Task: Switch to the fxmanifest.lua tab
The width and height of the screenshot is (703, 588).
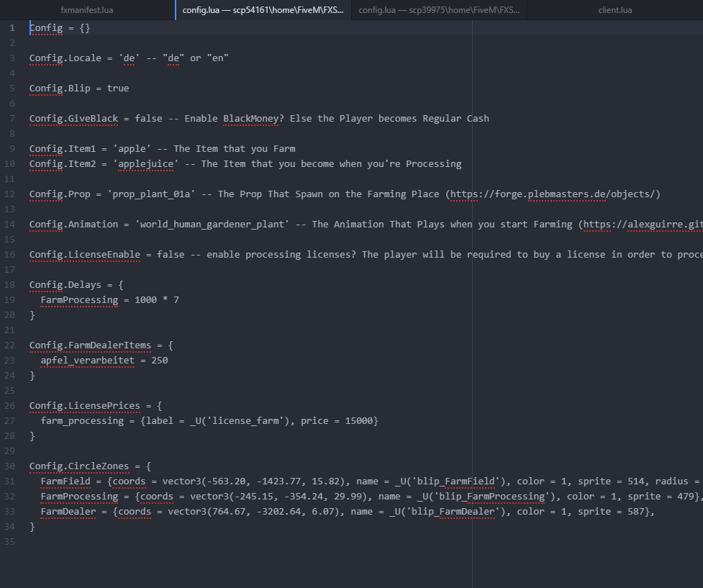Action: (87, 10)
